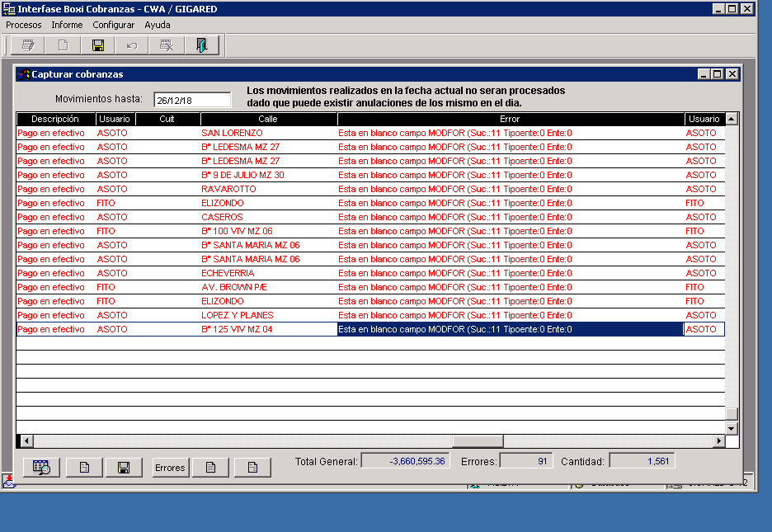
Task: Click the floppy disk save icon in the main toolbar
Action: (98, 45)
